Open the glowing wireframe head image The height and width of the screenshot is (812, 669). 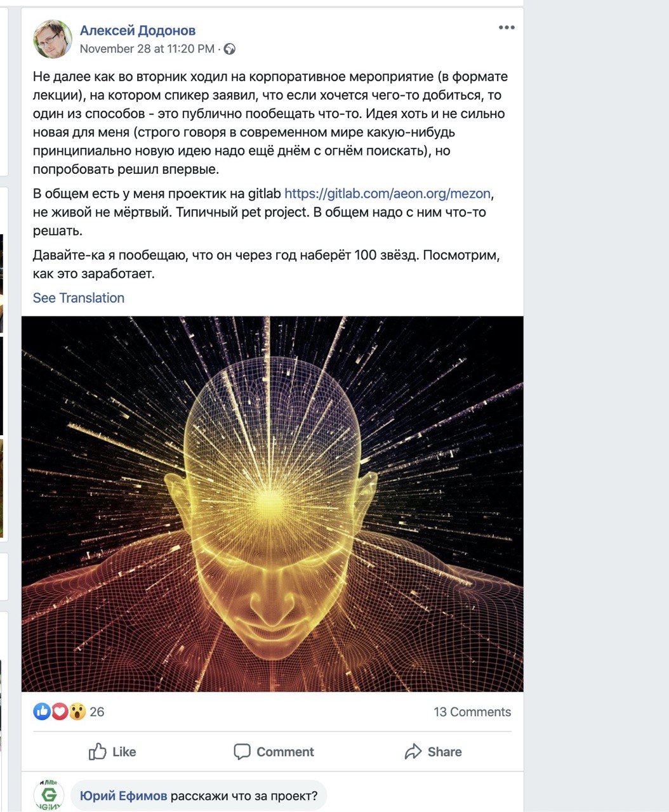coord(272,504)
